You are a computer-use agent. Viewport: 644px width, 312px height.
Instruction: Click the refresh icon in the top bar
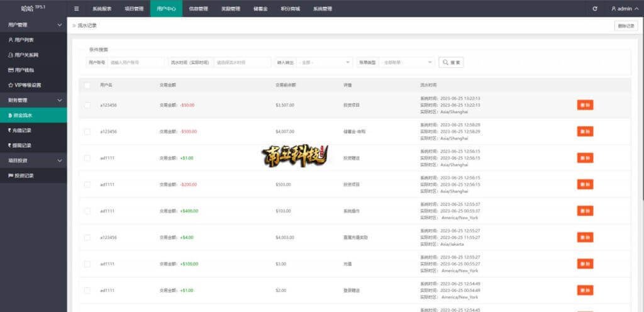point(595,9)
